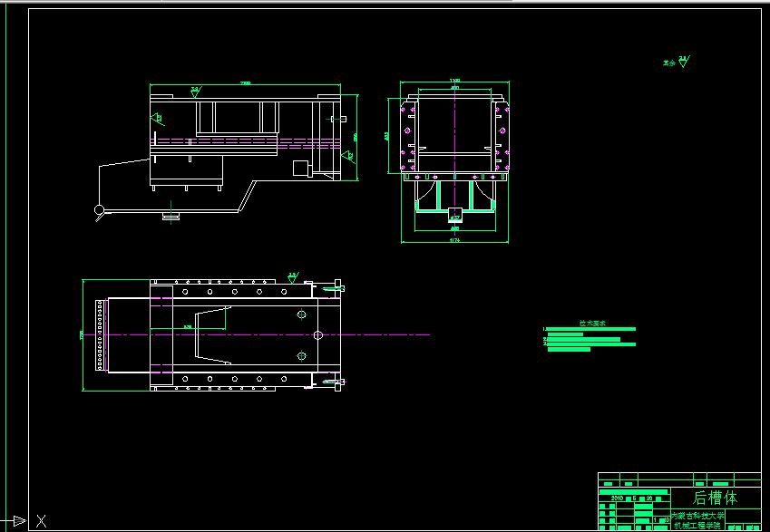Click the small square box in side view
The image size is (770, 532).
click(x=300, y=168)
